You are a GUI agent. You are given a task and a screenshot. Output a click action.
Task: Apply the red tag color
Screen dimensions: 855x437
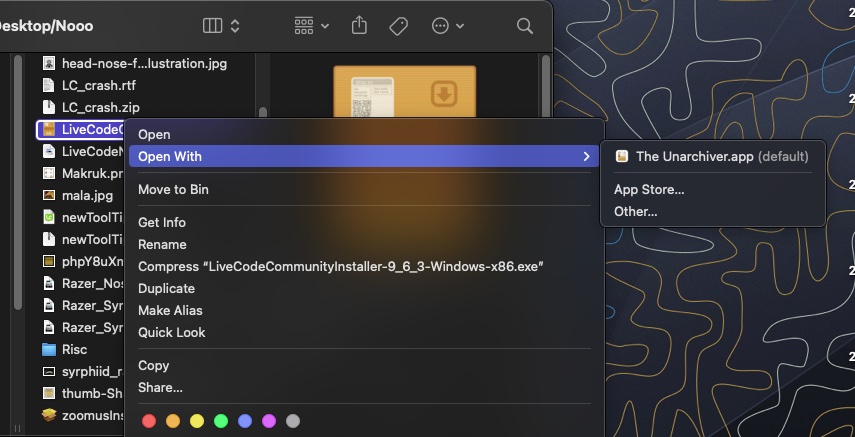[x=149, y=421]
